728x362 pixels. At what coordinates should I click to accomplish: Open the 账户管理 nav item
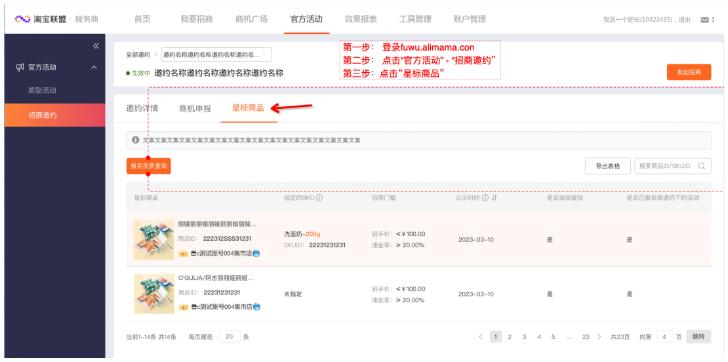pyautogui.click(x=470, y=19)
